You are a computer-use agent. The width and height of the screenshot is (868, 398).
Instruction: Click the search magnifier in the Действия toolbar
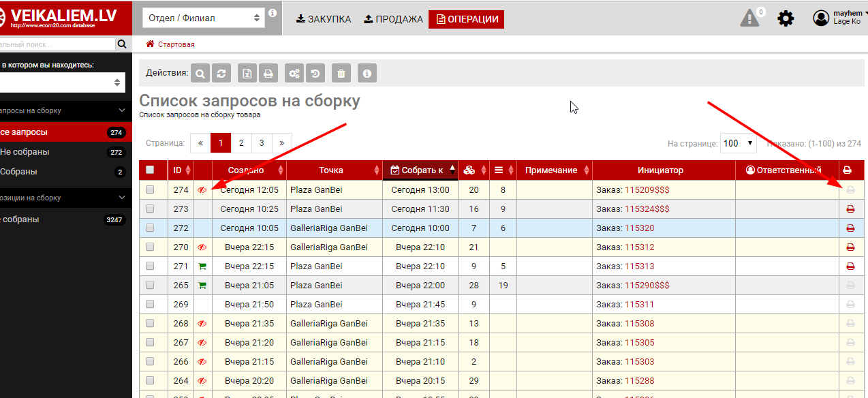tap(200, 73)
